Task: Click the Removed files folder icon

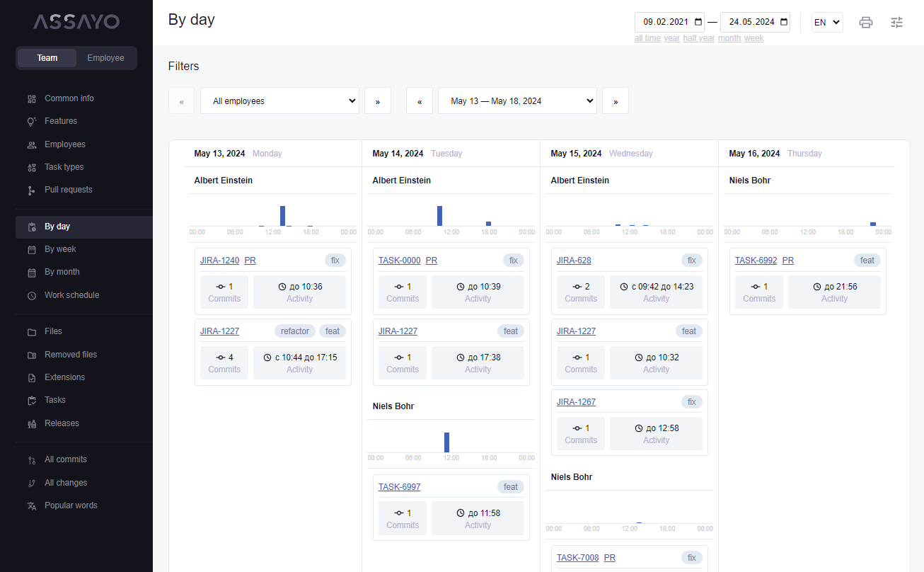Action: coord(31,355)
